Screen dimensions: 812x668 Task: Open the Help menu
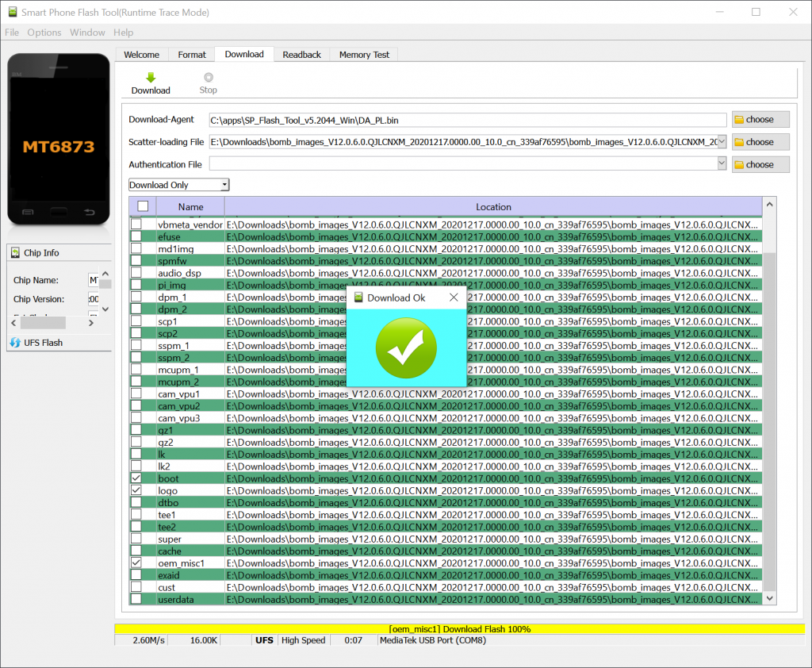pos(123,33)
